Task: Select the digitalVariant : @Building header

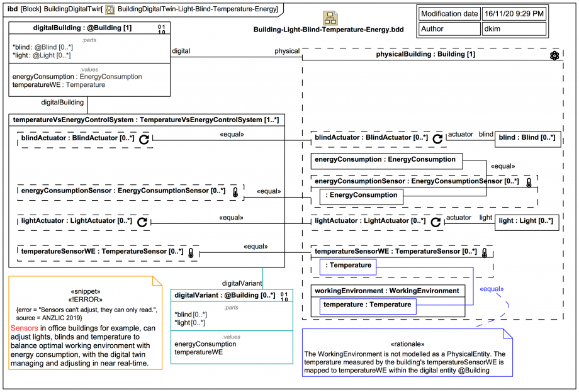Action: pyautogui.click(x=232, y=295)
